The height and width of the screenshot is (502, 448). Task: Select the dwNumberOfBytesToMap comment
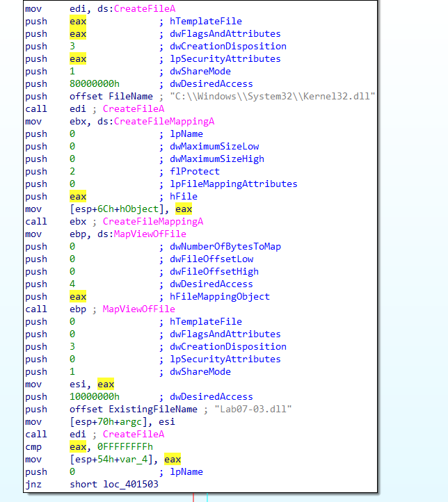pyautogui.click(x=225, y=246)
